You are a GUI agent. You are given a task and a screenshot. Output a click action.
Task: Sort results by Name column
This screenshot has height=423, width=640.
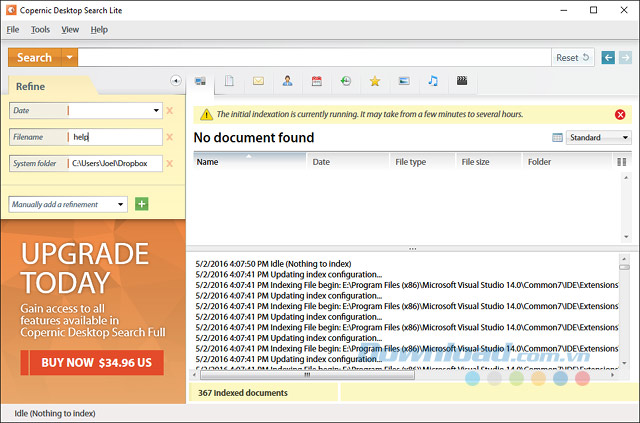pos(249,162)
